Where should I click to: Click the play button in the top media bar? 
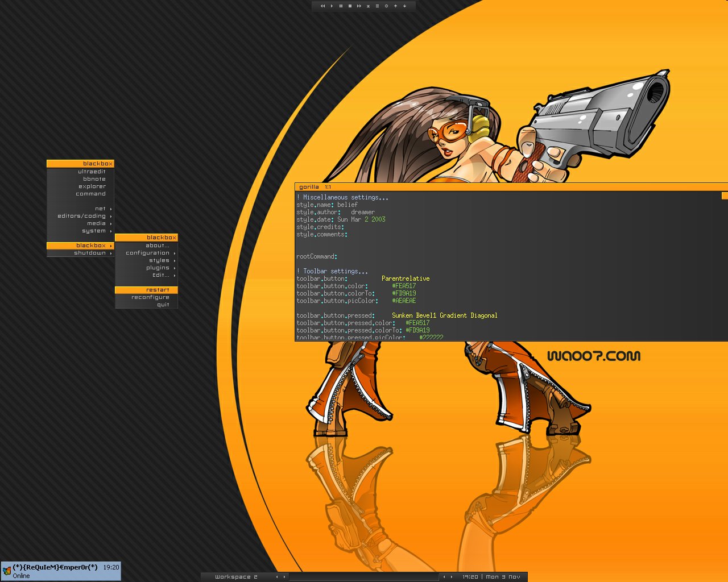click(x=332, y=6)
